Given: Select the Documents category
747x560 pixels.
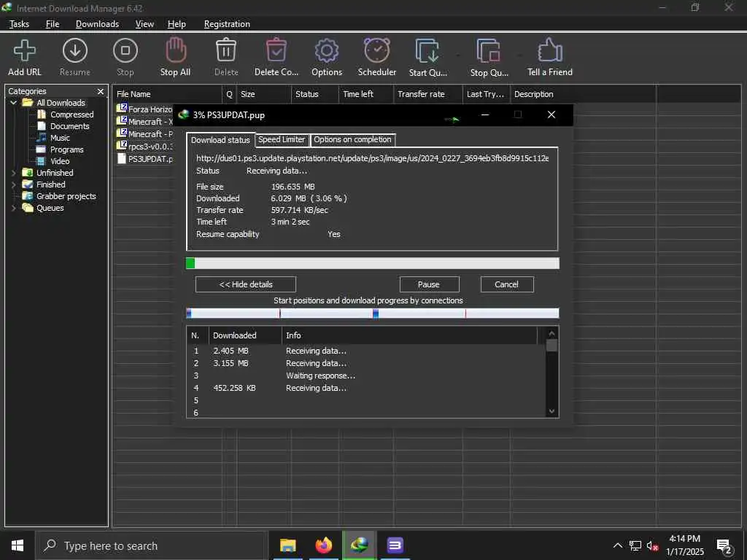Looking at the screenshot, I should tap(63, 126).
